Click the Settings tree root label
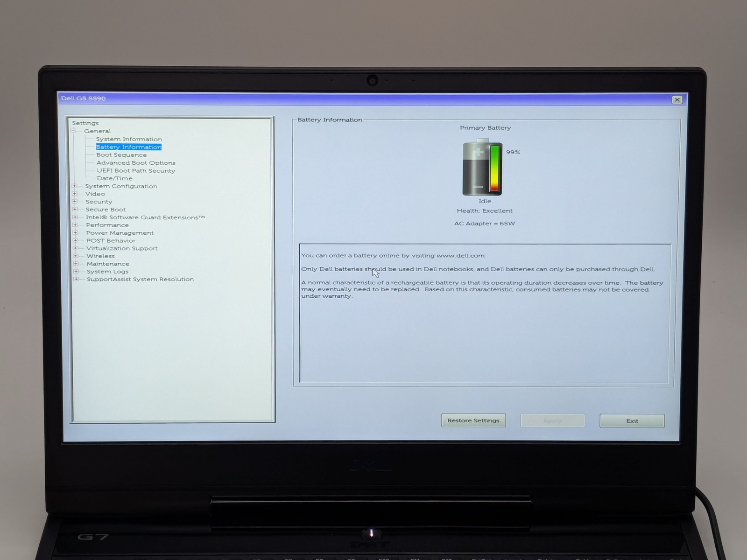This screenshot has width=747, height=560. coord(85,123)
